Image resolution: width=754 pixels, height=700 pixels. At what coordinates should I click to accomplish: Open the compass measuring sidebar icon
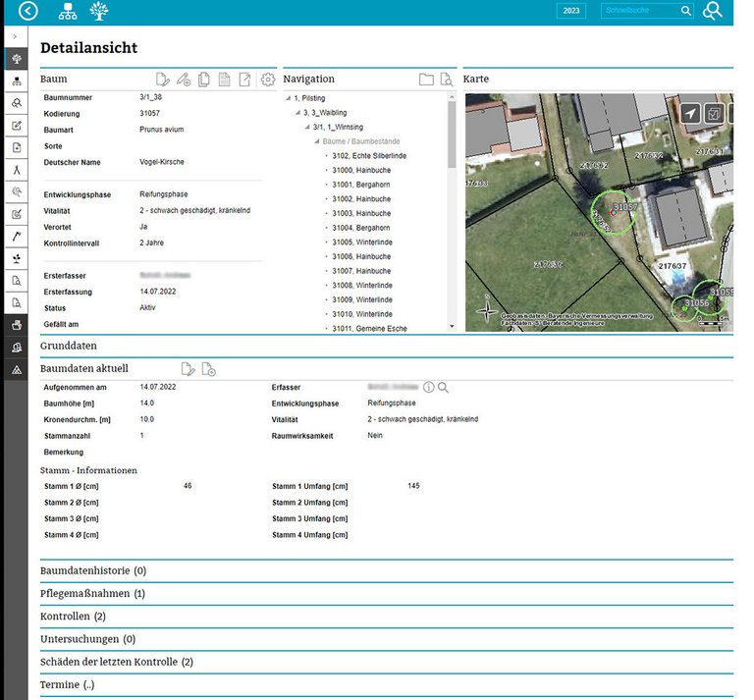coord(17,170)
